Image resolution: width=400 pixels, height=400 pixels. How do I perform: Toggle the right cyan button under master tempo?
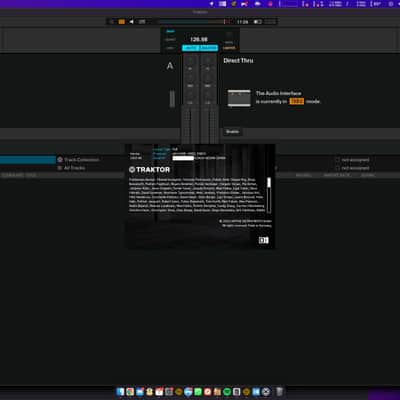click(209, 48)
